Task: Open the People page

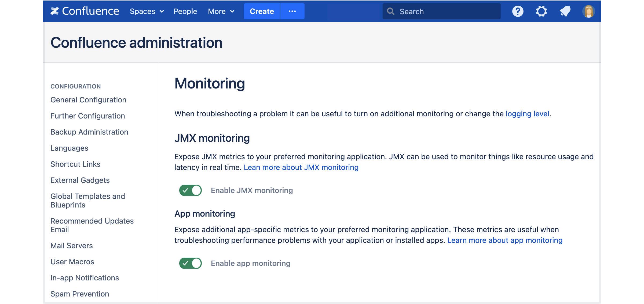Action: point(185,11)
